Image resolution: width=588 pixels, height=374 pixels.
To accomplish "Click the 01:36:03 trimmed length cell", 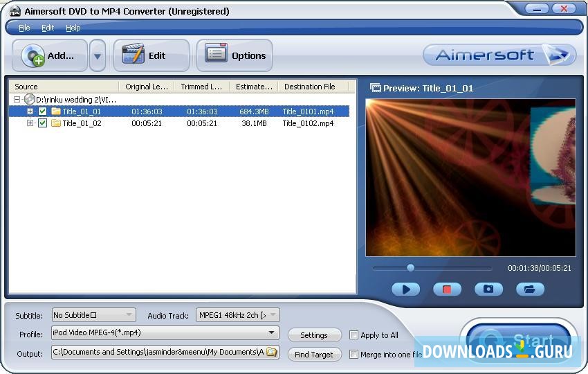I will point(202,112).
